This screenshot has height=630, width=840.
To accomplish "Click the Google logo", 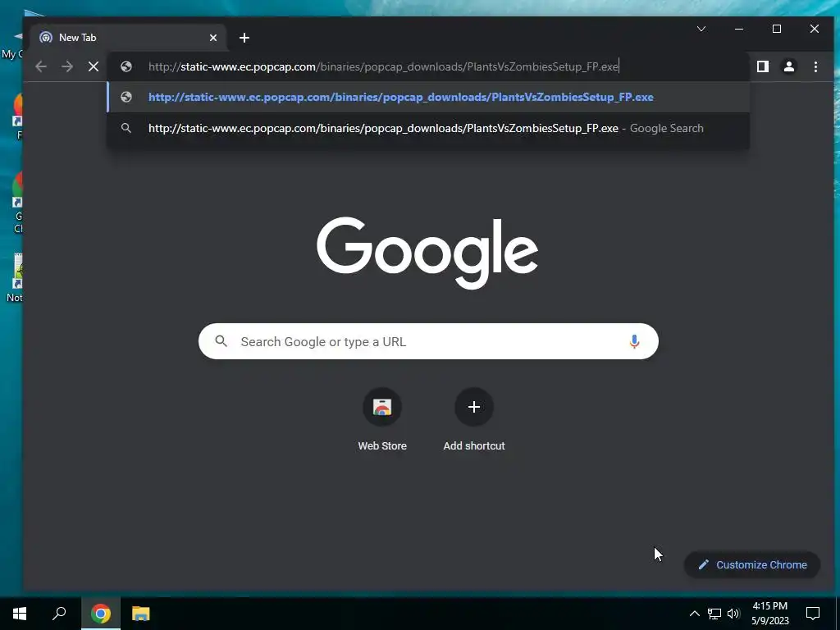I will tap(427, 253).
